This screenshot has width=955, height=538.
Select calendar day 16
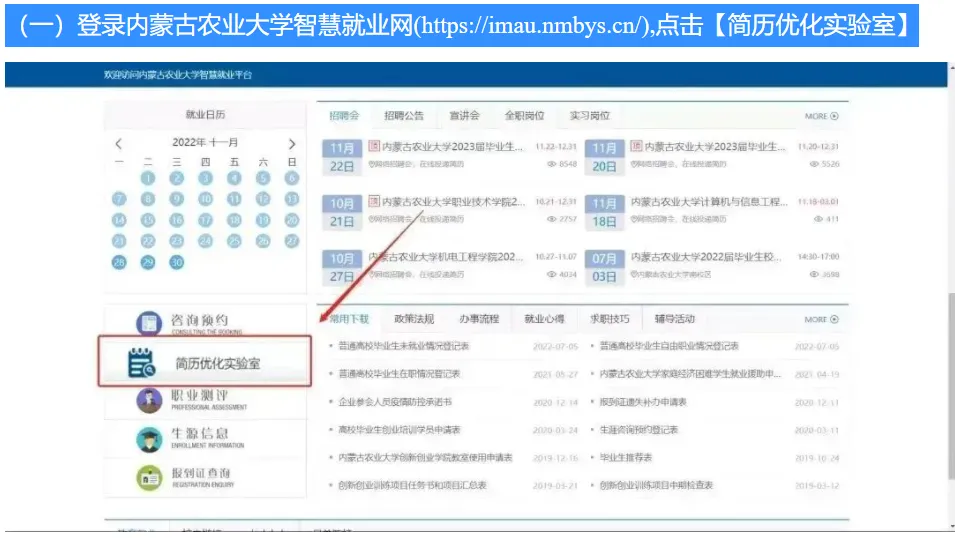177,220
